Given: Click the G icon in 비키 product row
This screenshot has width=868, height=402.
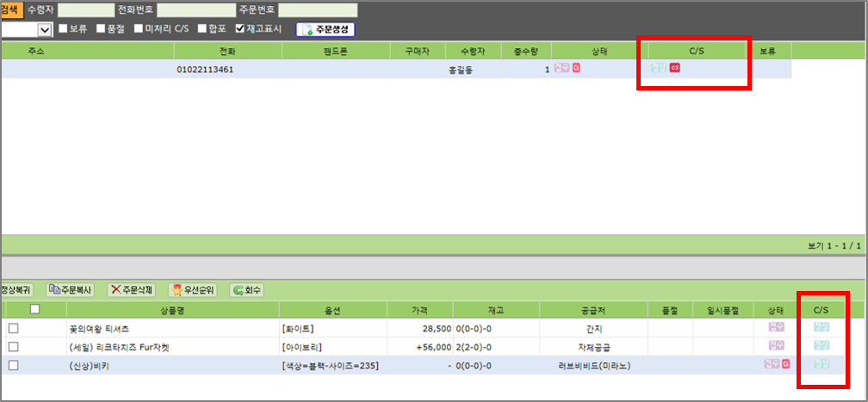Looking at the screenshot, I should point(785,364).
